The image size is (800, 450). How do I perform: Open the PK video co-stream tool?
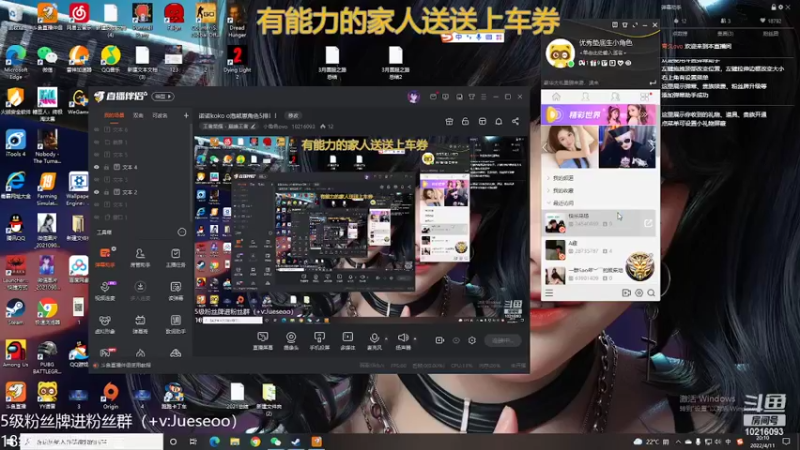tap(105, 290)
